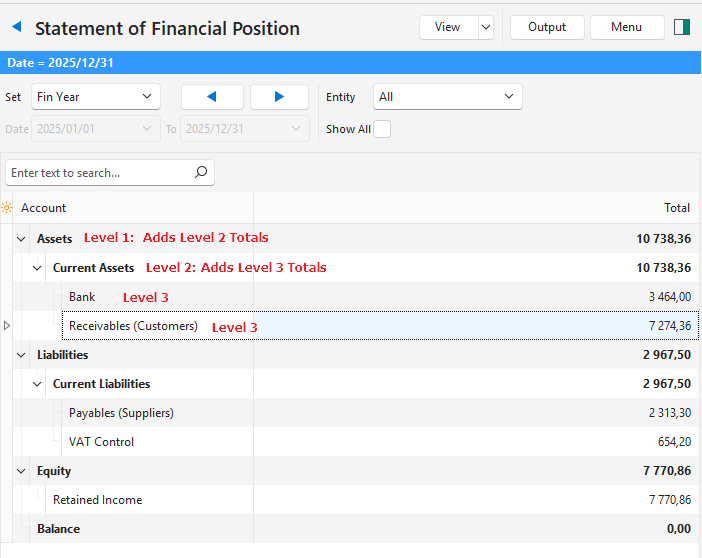Advance to the next period with right arrow
Viewport: 702px width, 558px height.
pos(279,97)
